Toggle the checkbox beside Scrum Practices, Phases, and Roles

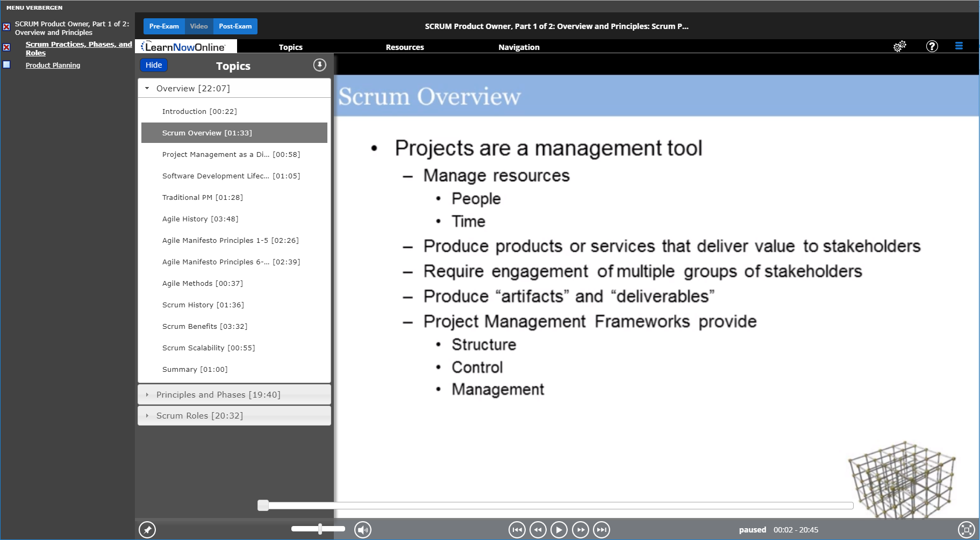point(6,47)
